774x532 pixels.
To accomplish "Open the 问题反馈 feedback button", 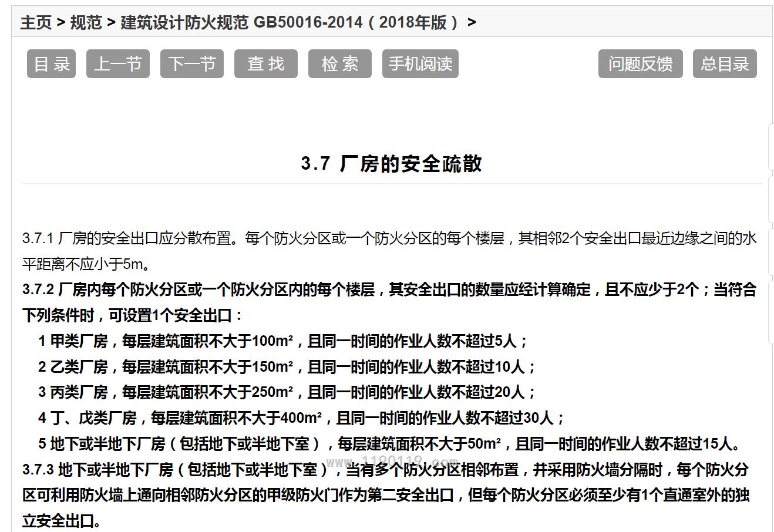I will click(x=640, y=64).
